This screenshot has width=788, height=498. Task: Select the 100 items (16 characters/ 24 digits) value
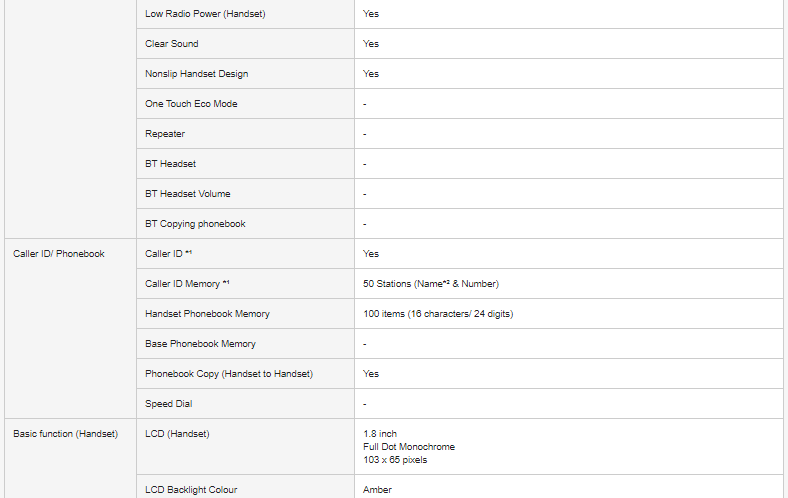click(438, 314)
